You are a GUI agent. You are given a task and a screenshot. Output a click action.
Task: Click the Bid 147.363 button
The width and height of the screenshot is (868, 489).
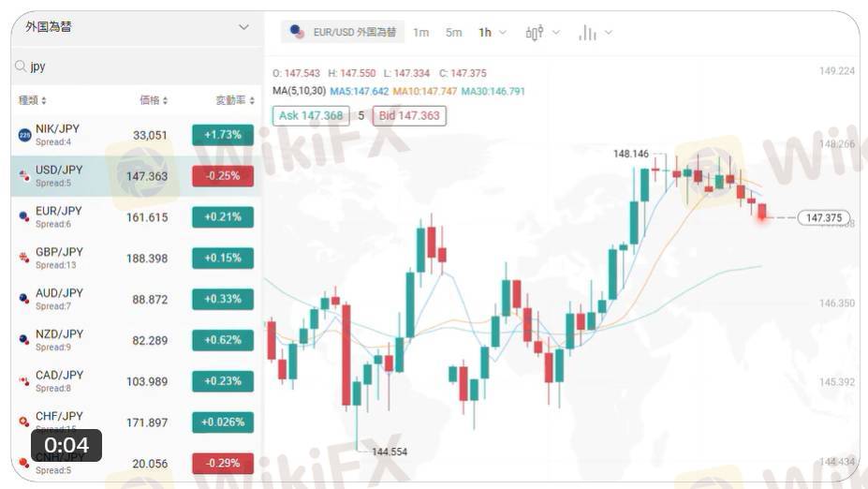(x=409, y=116)
